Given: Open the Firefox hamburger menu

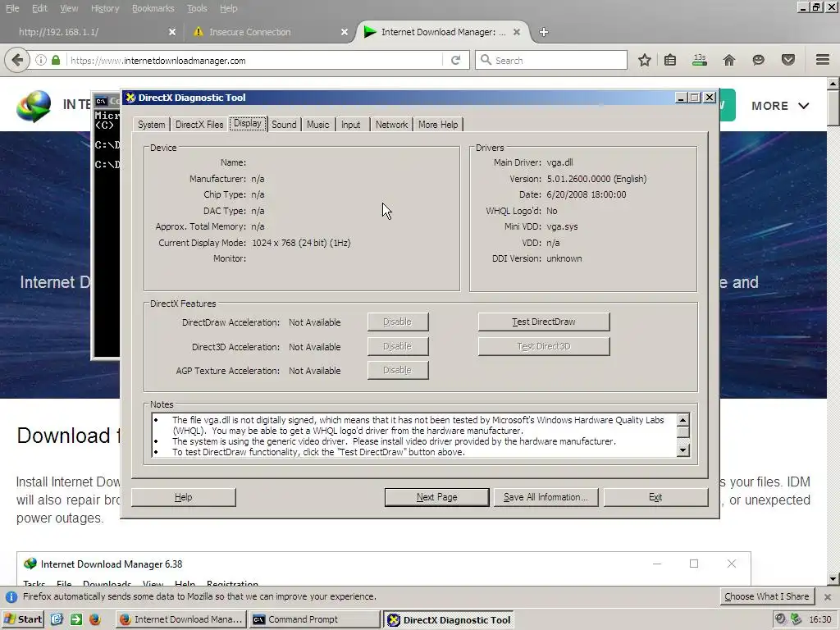Looking at the screenshot, I should point(823,59).
